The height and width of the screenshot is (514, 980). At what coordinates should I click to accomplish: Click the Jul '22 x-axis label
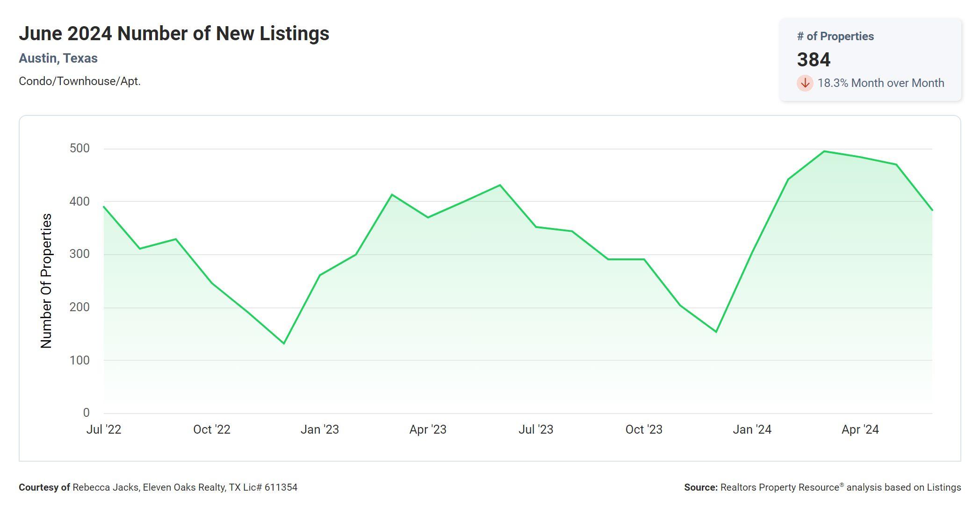click(104, 429)
